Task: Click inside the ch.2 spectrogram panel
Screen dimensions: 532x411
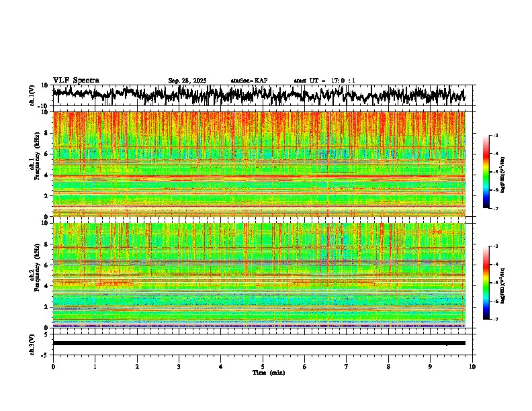Action: (x=259, y=275)
